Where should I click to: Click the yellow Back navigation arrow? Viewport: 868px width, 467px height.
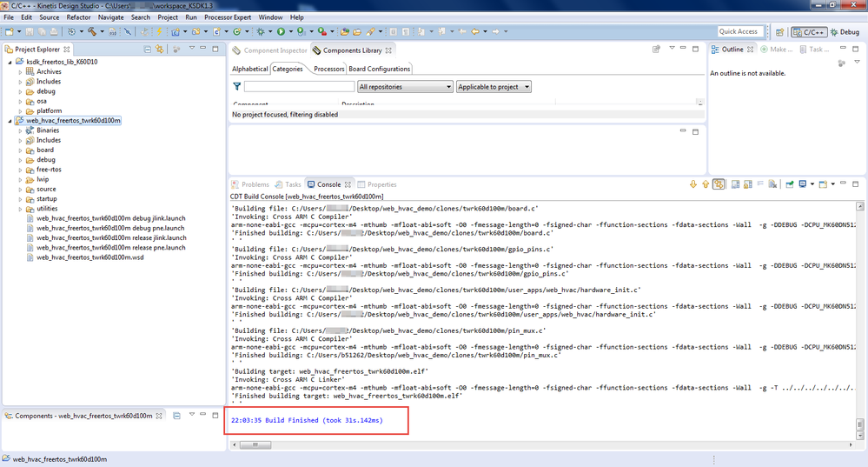pyautogui.click(x=475, y=31)
